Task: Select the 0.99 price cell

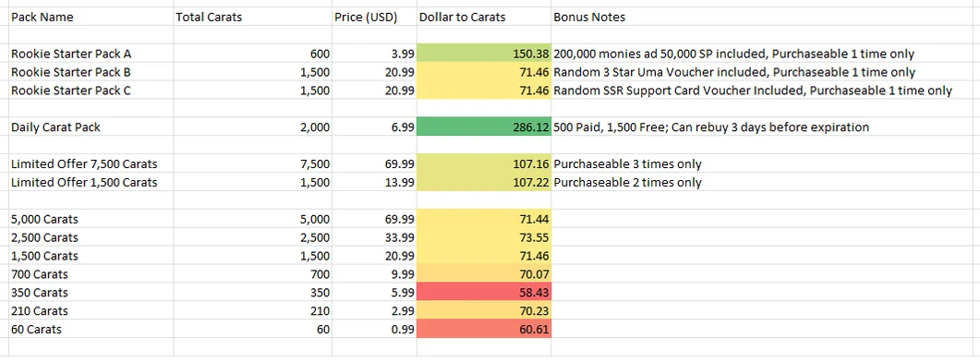Action: tap(374, 330)
